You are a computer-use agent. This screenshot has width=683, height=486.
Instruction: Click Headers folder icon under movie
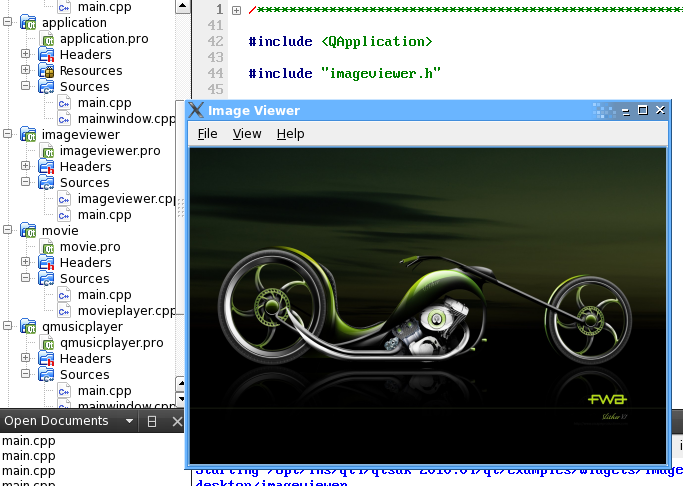tap(46, 263)
